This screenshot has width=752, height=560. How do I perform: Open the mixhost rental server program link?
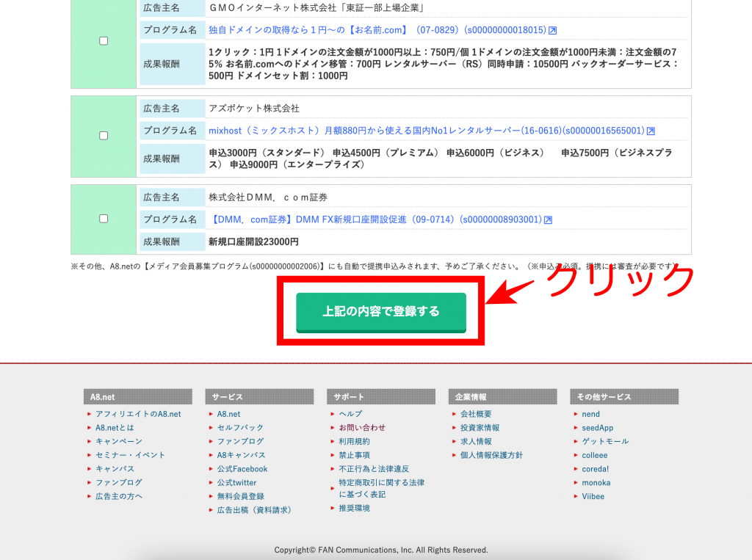pos(426,131)
